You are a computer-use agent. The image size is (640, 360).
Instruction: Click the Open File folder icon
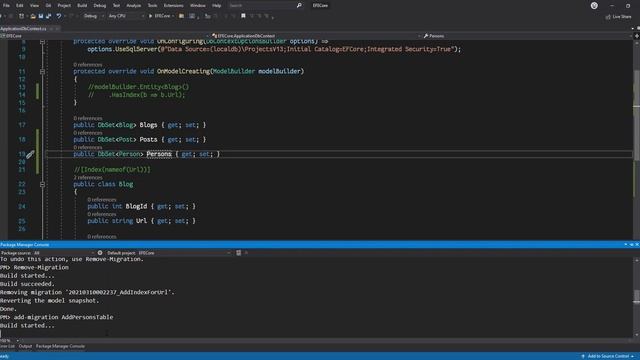(33, 16)
